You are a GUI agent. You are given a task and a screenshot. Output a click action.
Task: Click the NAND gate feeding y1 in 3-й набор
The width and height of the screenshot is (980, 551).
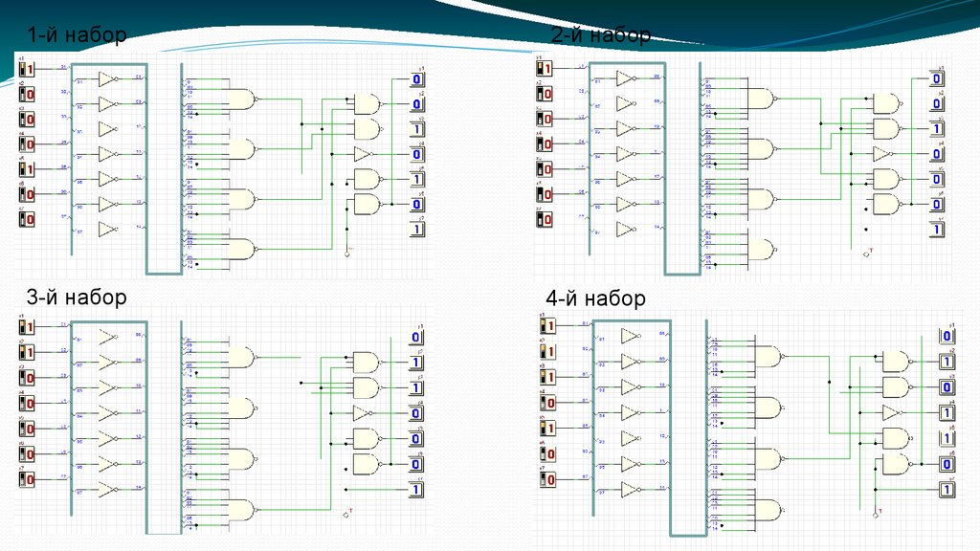366,362
